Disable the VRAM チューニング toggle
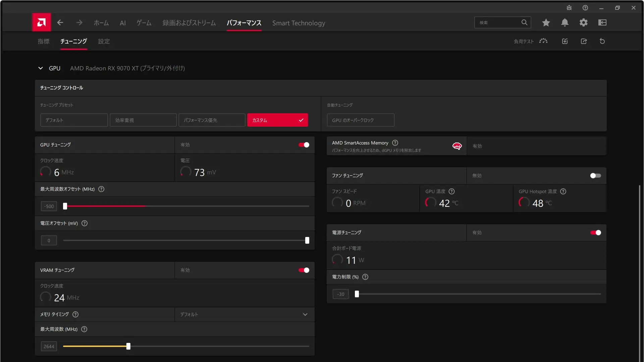 [x=304, y=270]
